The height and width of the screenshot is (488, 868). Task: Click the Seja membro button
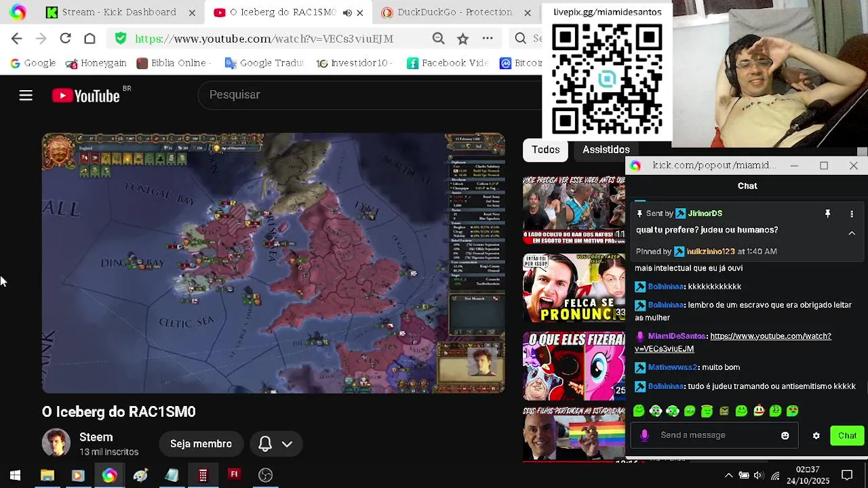(201, 444)
